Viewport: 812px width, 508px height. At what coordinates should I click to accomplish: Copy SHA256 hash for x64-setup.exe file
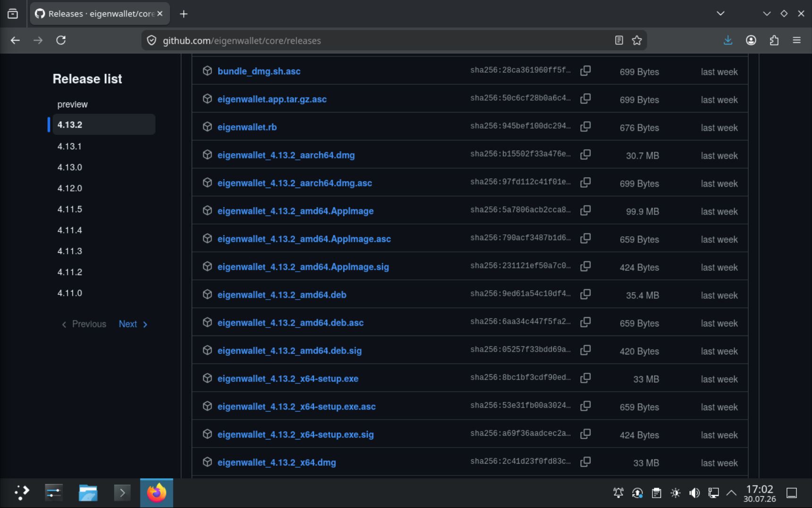[585, 378]
